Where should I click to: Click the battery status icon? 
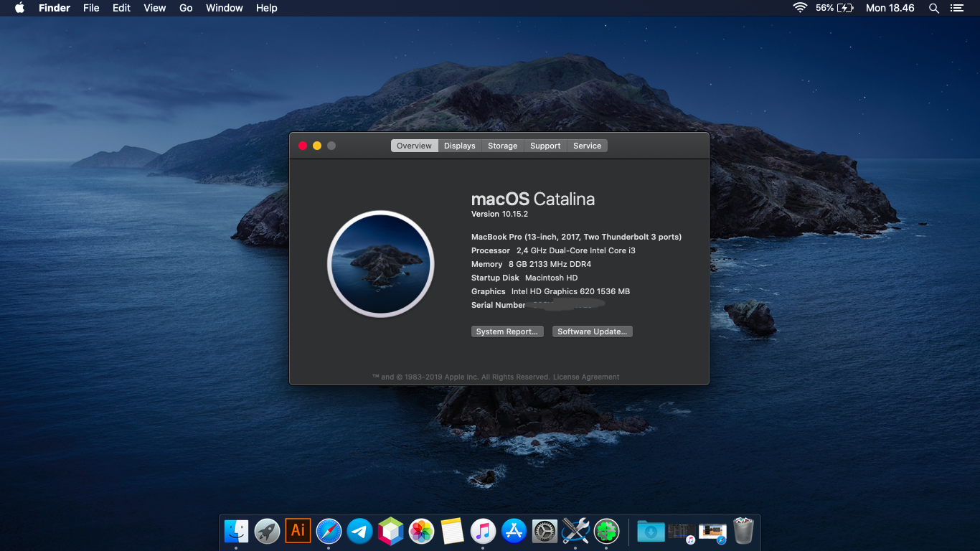coord(845,8)
